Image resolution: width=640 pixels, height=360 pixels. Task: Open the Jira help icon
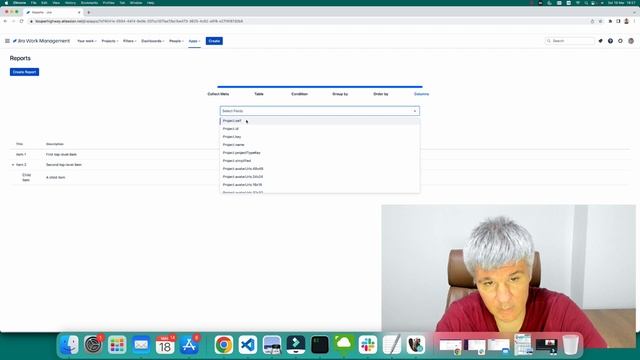point(610,41)
